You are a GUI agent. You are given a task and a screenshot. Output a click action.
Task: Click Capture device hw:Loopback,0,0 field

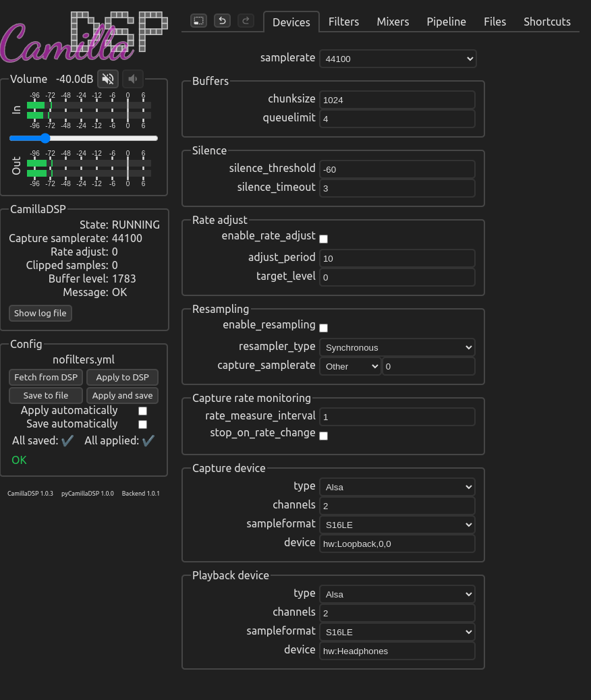tap(397, 544)
